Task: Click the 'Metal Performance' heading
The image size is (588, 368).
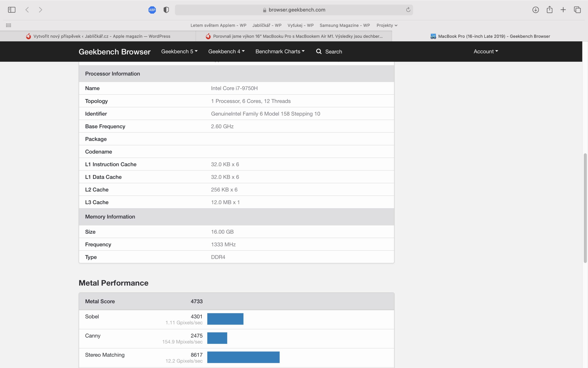Action: pos(113,283)
